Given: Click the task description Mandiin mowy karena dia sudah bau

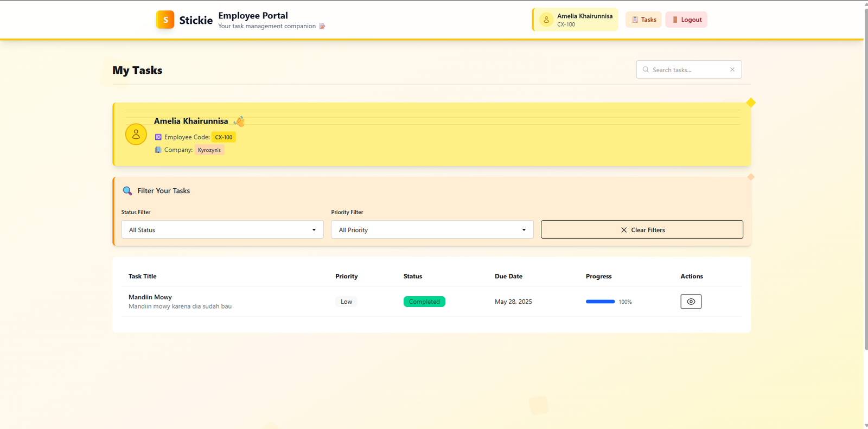Looking at the screenshot, I should click(180, 306).
